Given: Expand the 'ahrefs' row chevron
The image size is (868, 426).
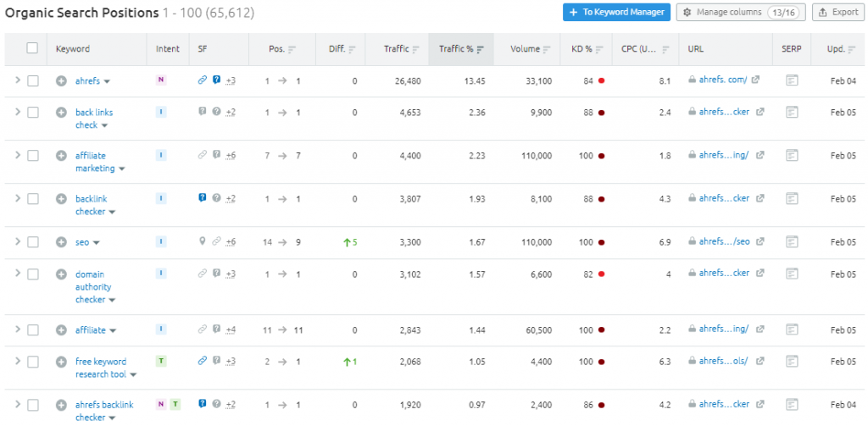Looking at the screenshot, I should pyautogui.click(x=17, y=80).
